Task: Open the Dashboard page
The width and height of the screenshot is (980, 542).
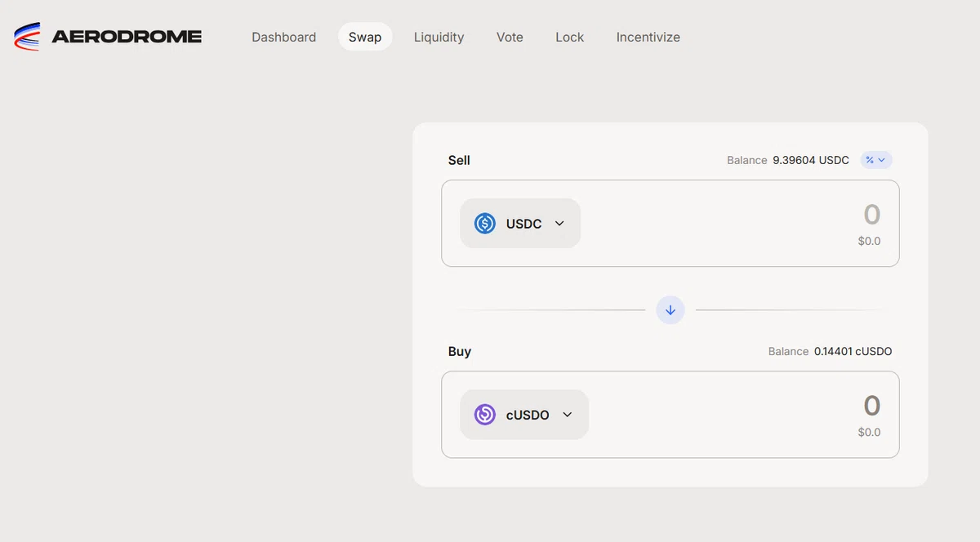Action: (283, 37)
